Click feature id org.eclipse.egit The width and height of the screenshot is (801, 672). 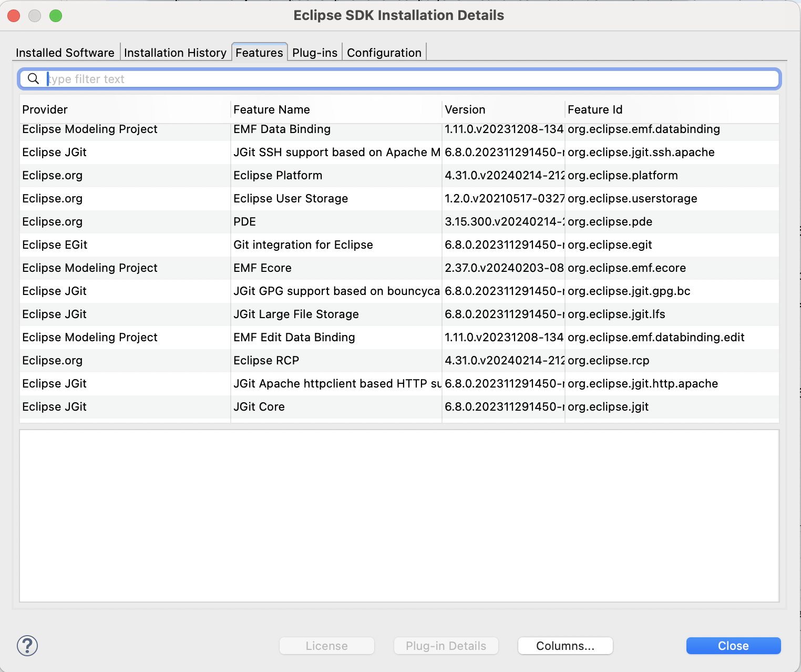[x=610, y=245]
